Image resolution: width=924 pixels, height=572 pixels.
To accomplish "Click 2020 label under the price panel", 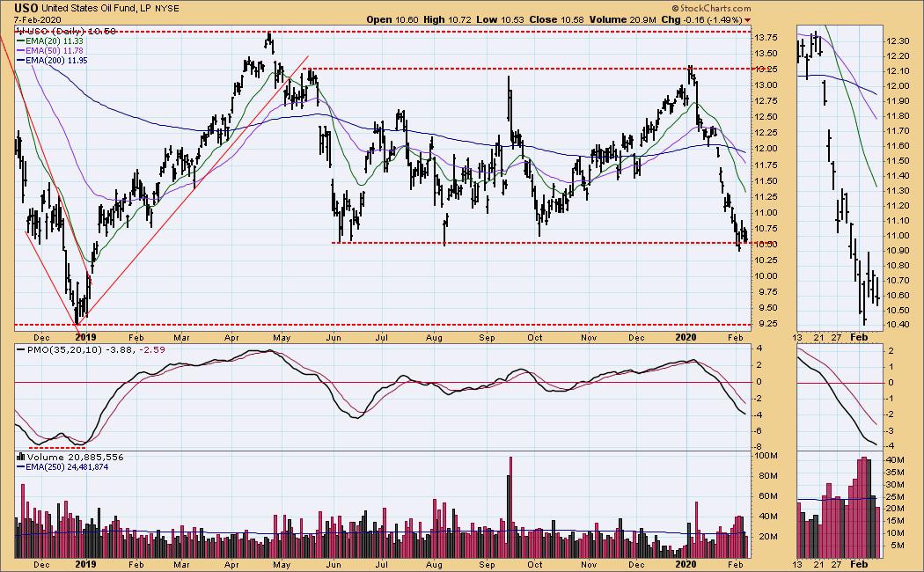I will [x=686, y=338].
